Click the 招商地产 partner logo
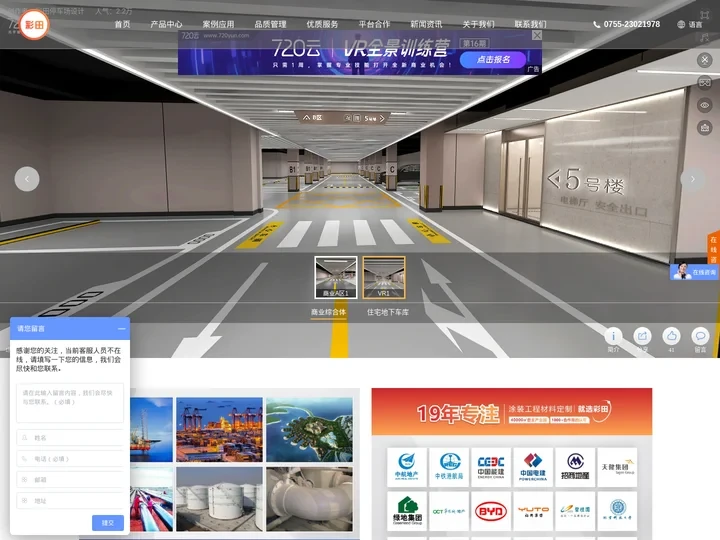The height and width of the screenshot is (540, 720). (575, 467)
